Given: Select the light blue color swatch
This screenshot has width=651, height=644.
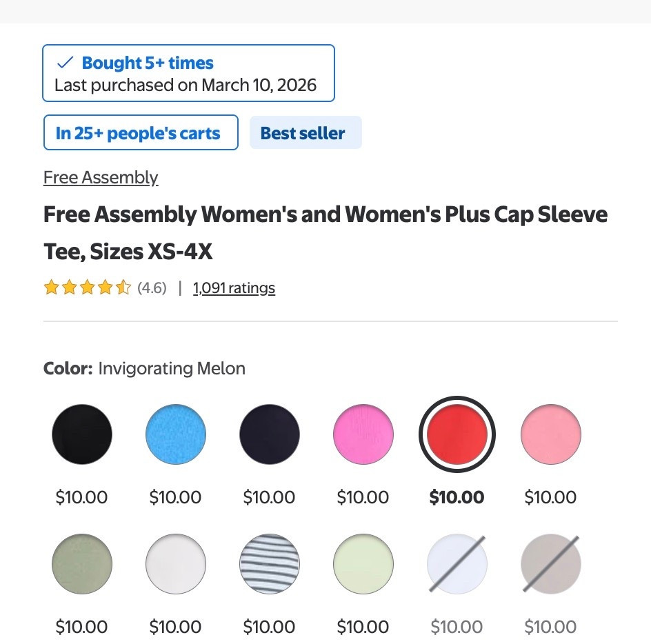Looking at the screenshot, I should [175, 434].
